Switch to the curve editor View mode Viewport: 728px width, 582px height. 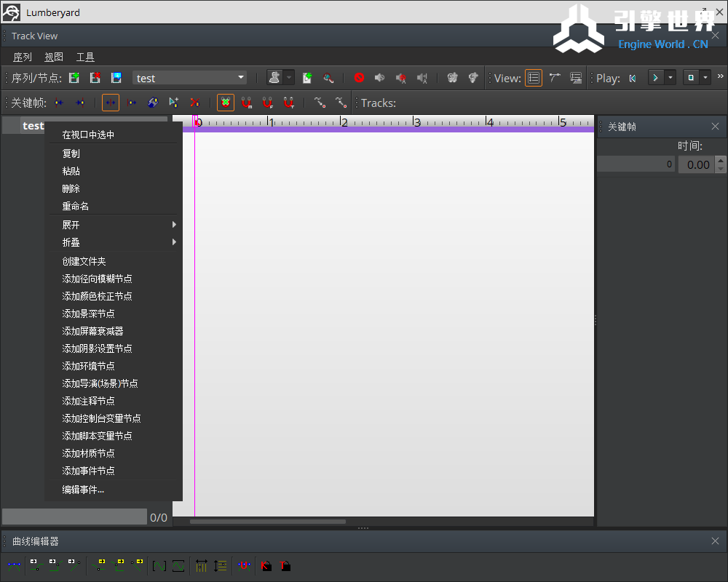click(555, 78)
